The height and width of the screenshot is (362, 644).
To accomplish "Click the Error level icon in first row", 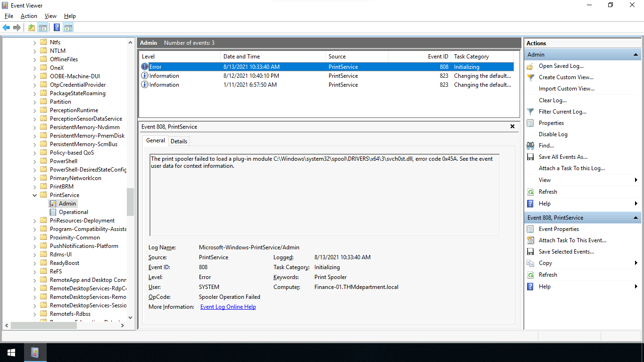I will tap(145, 67).
